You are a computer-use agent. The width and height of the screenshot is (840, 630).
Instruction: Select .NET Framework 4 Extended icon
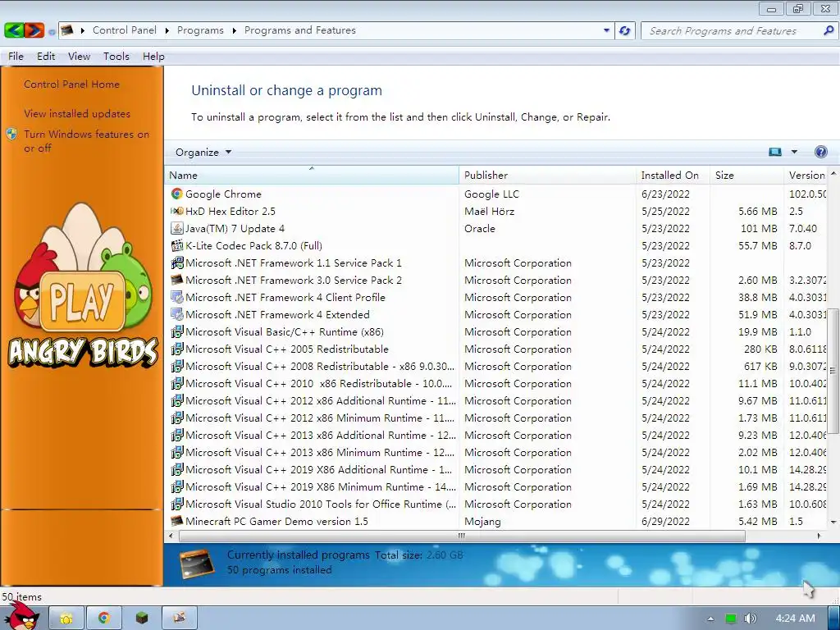[177, 314]
